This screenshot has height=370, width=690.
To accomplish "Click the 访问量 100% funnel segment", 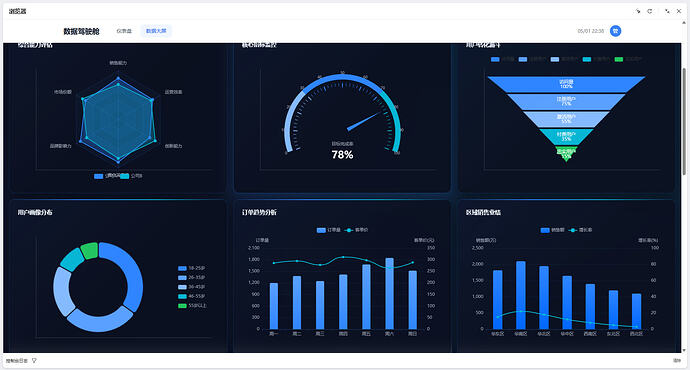I will tap(566, 84).
